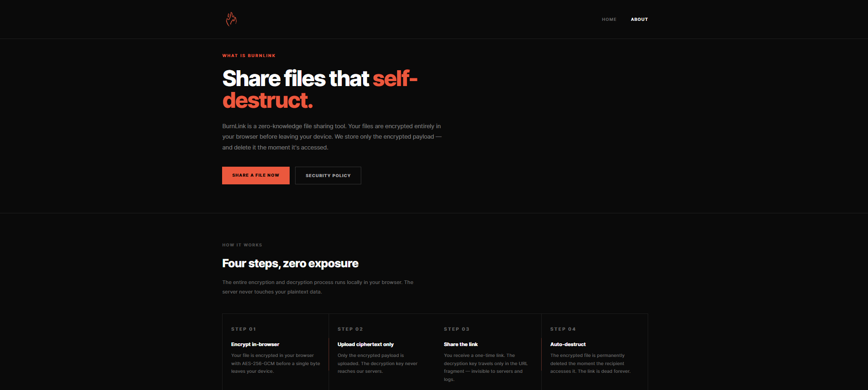Image resolution: width=868 pixels, height=390 pixels.
Task: Click the AES-256-GCM description under Step 01
Action: pyautogui.click(x=276, y=363)
